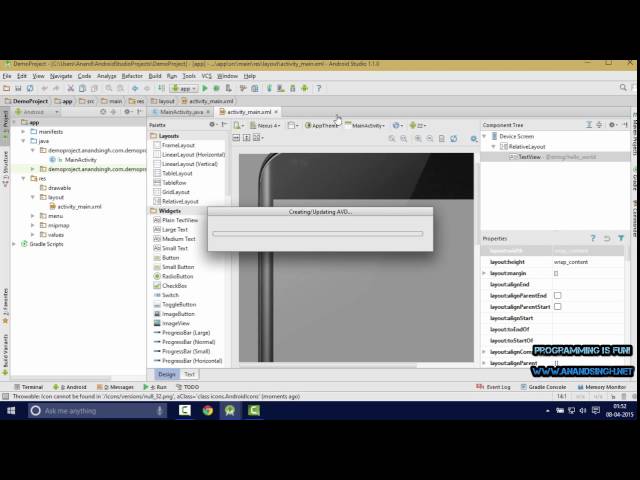Image resolution: width=640 pixels, height=480 pixels.
Task: Open the VCS menu
Action: 207,76
